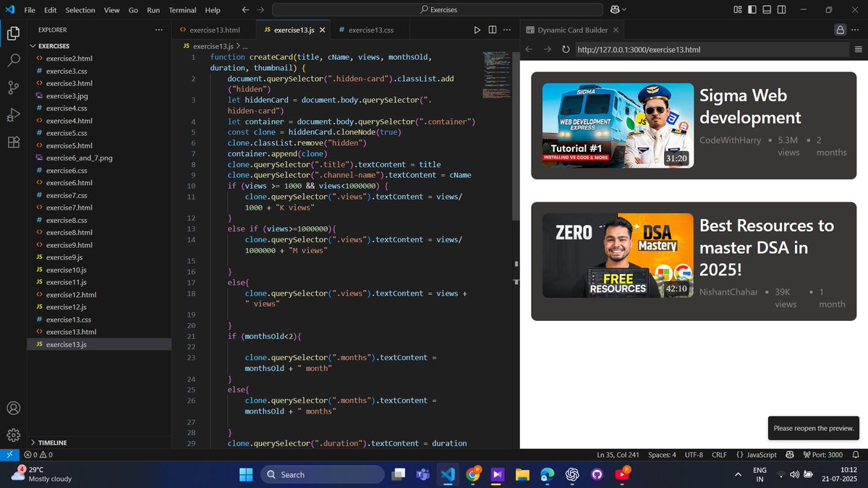Viewport: 868px width, 488px height.
Task: Toggle the lock group icon in preview
Action: click(840, 30)
